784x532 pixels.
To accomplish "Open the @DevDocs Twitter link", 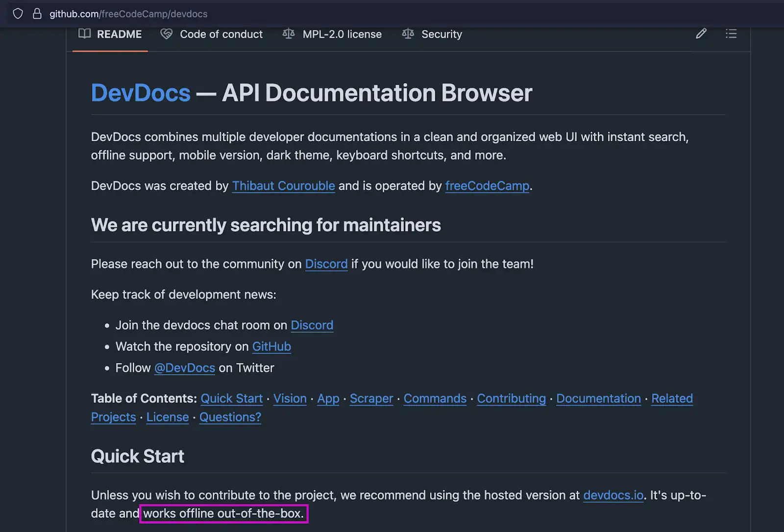I will click(x=185, y=368).
